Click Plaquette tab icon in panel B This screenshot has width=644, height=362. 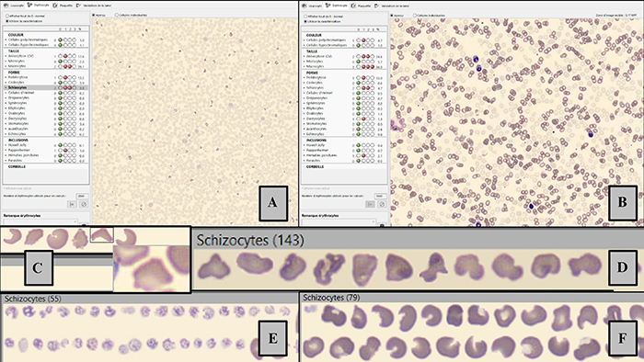point(353,6)
